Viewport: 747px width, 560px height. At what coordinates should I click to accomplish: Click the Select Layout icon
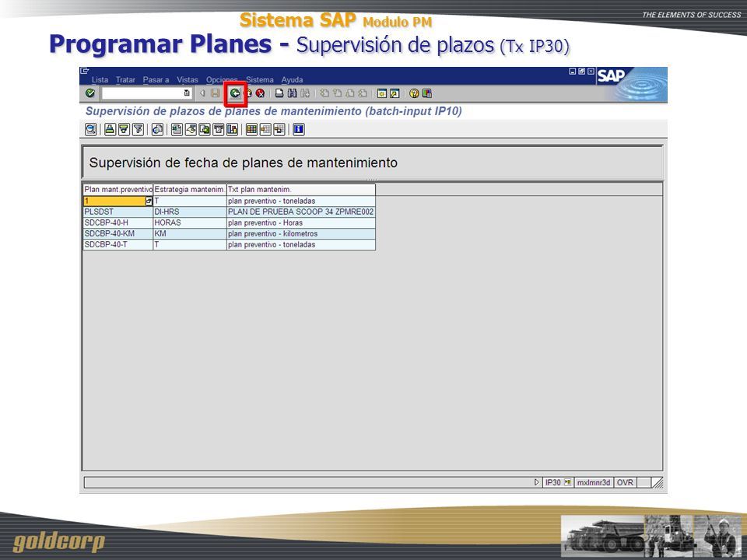click(265, 129)
